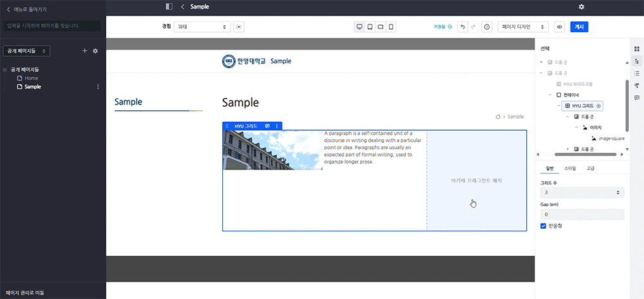Open the 그리드 수 dropdown
The image size is (644, 299).
(x=582, y=192)
